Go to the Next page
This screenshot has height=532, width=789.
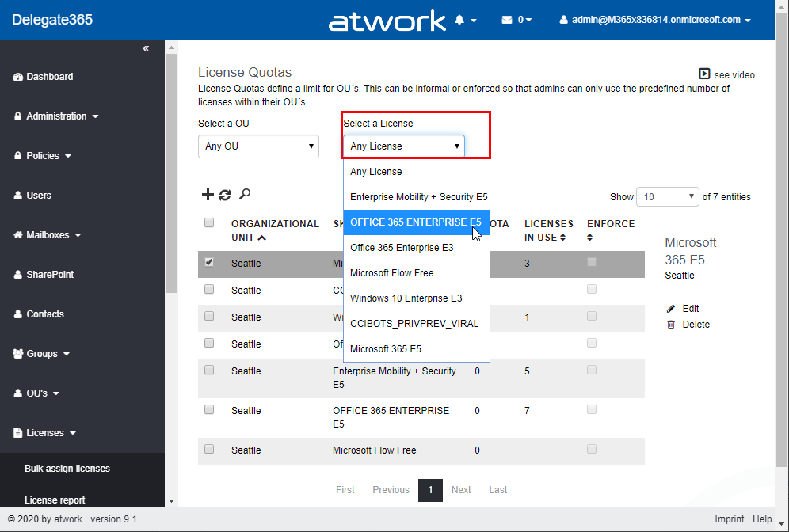click(461, 490)
